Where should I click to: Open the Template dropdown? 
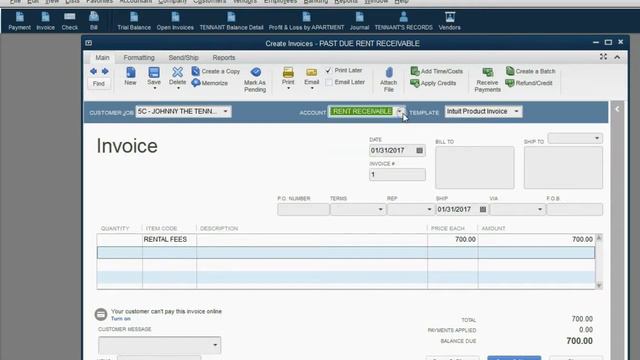point(516,111)
